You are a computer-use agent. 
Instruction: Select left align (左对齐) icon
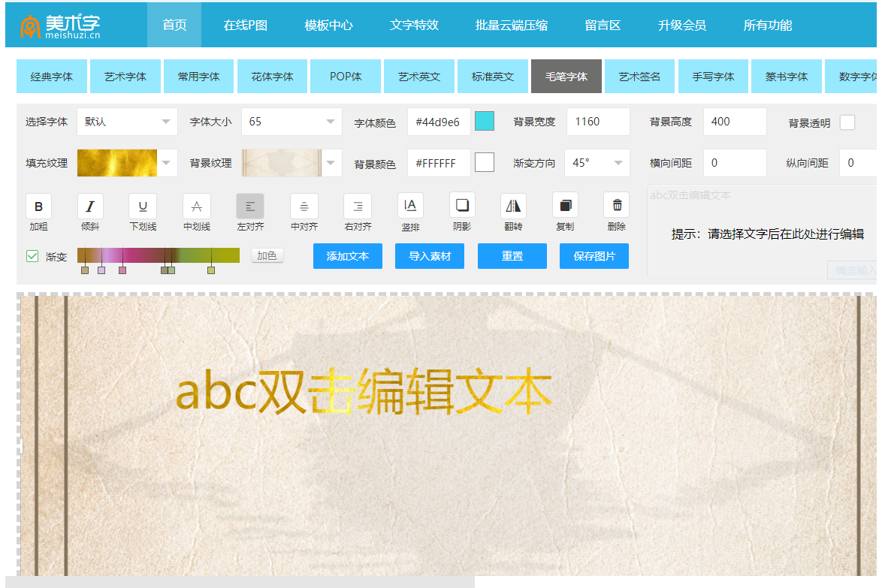point(250,207)
